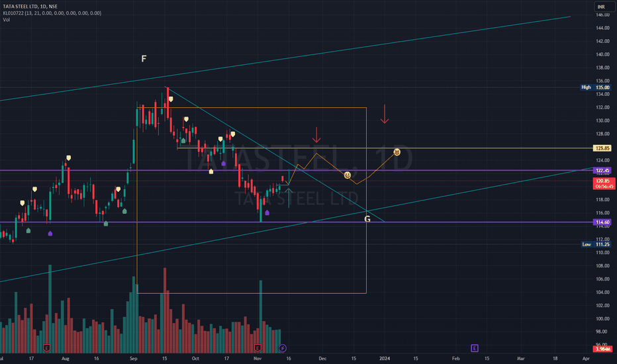Select the G text label on chart
The image size is (617, 364).
[367, 219]
